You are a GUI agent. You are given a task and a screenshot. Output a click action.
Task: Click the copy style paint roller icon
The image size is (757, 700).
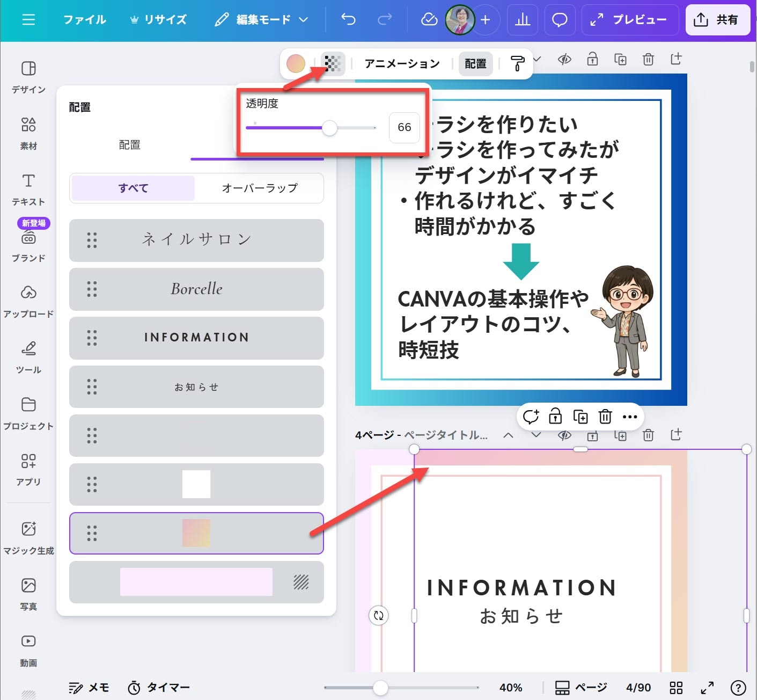point(517,63)
